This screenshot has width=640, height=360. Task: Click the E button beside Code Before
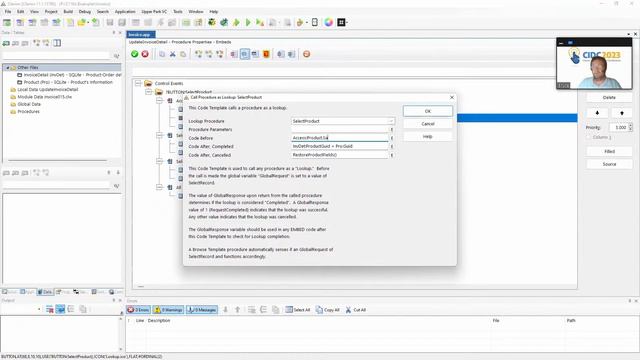pos(392,138)
